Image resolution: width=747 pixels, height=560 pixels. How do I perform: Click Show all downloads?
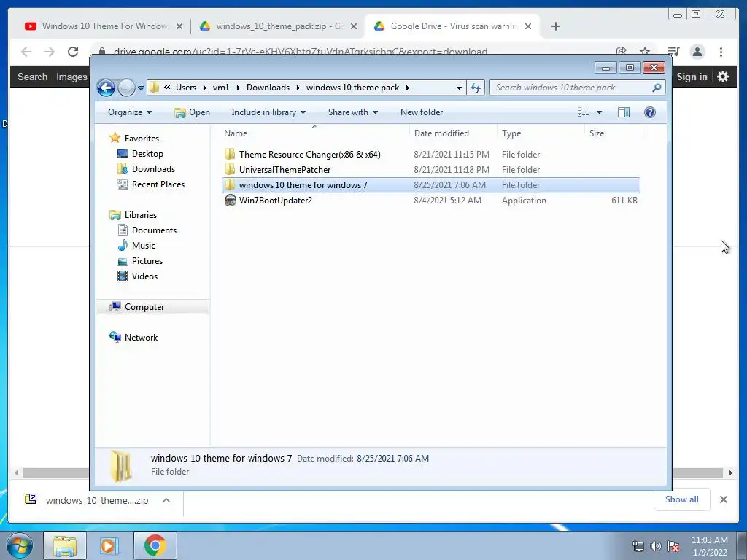coord(682,499)
